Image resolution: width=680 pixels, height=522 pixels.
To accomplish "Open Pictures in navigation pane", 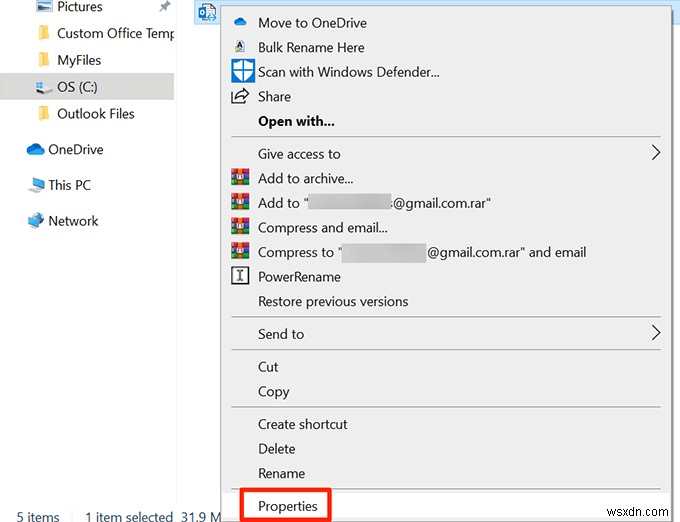I will tap(80, 7).
